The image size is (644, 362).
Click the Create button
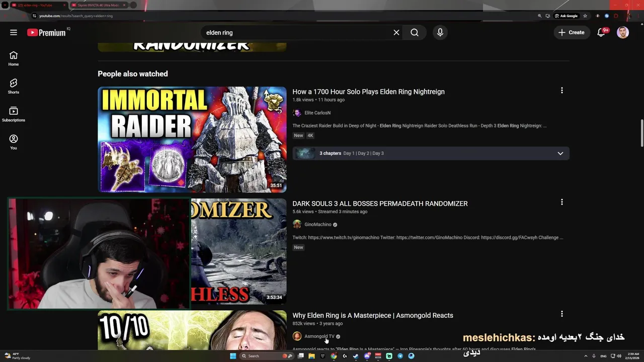[572, 33]
